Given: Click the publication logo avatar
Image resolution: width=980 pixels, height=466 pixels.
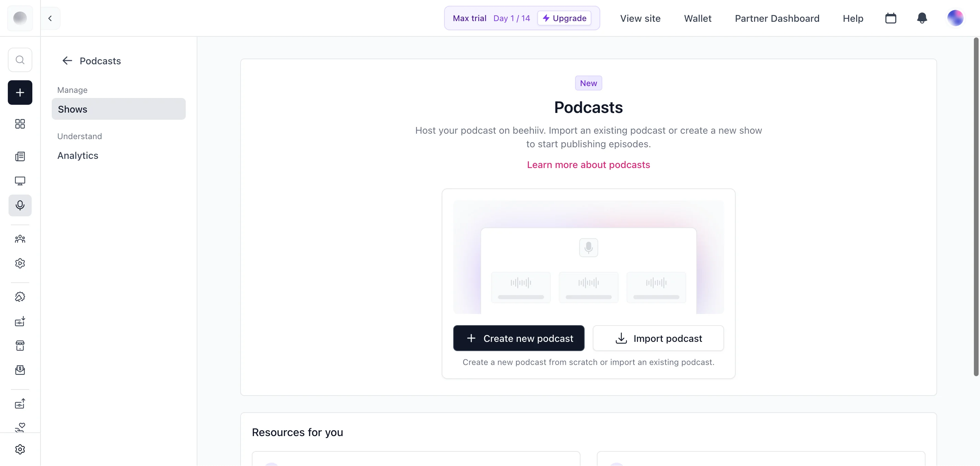Looking at the screenshot, I should (x=20, y=18).
